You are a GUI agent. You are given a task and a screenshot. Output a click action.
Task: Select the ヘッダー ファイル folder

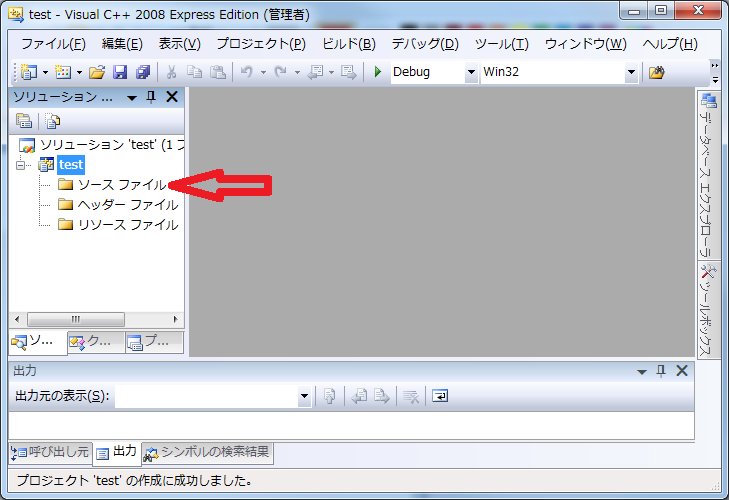click(x=127, y=205)
